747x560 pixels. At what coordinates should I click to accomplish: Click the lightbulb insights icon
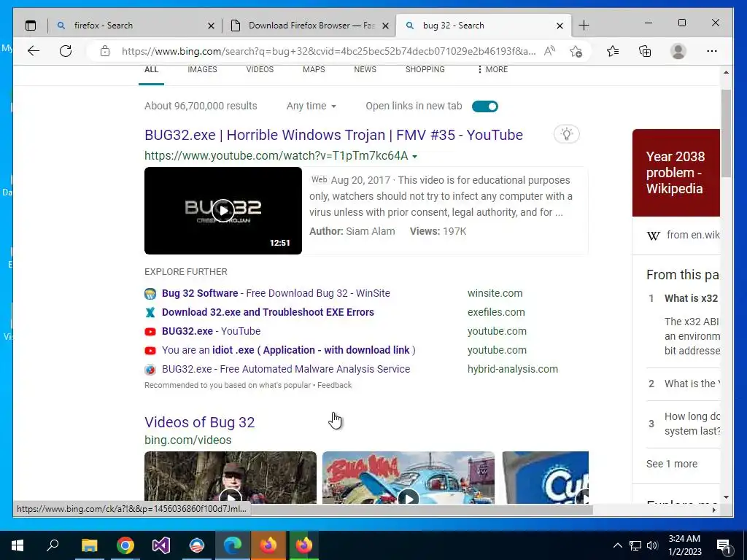point(566,134)
